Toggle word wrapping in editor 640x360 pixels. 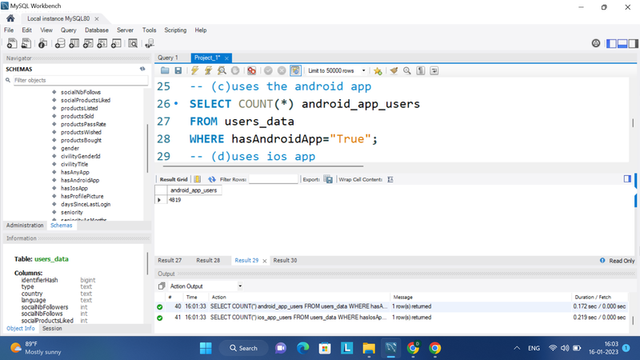[434, 71]
